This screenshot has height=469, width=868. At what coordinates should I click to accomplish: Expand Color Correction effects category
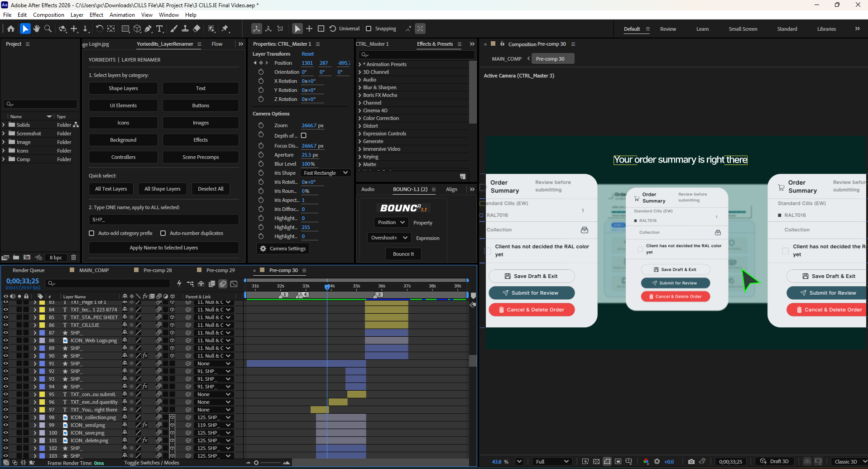pos(360,118)
